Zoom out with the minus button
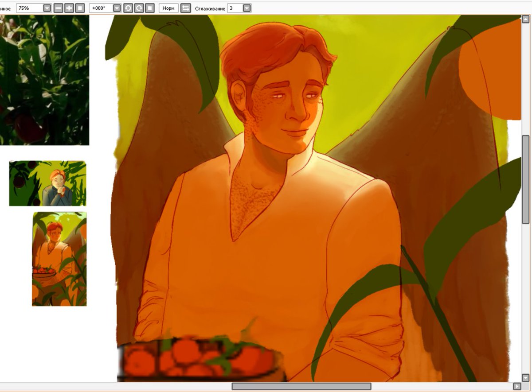Image resolution: width=532 pixels, height=392 pixels. (x=59, y=8)
